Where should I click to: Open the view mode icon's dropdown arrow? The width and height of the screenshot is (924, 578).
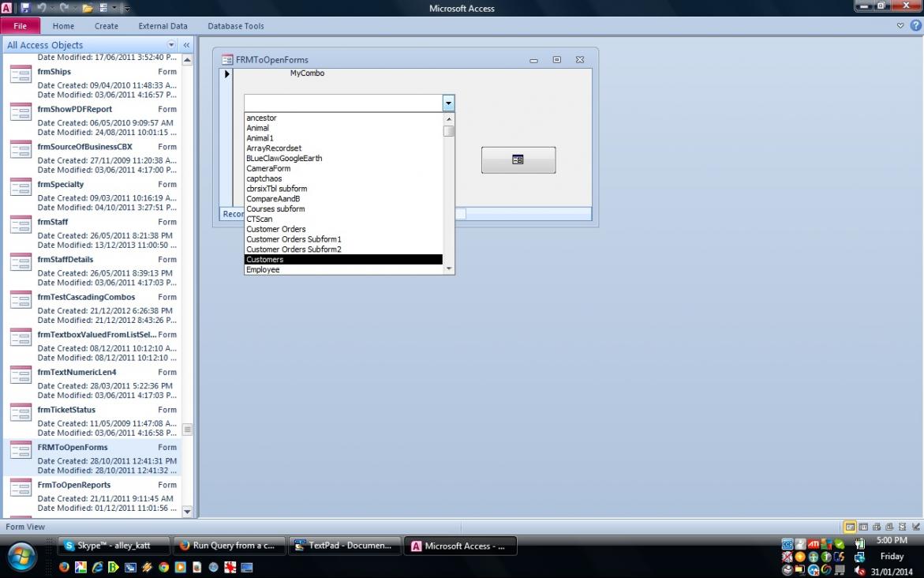click(x=113, y=8)
